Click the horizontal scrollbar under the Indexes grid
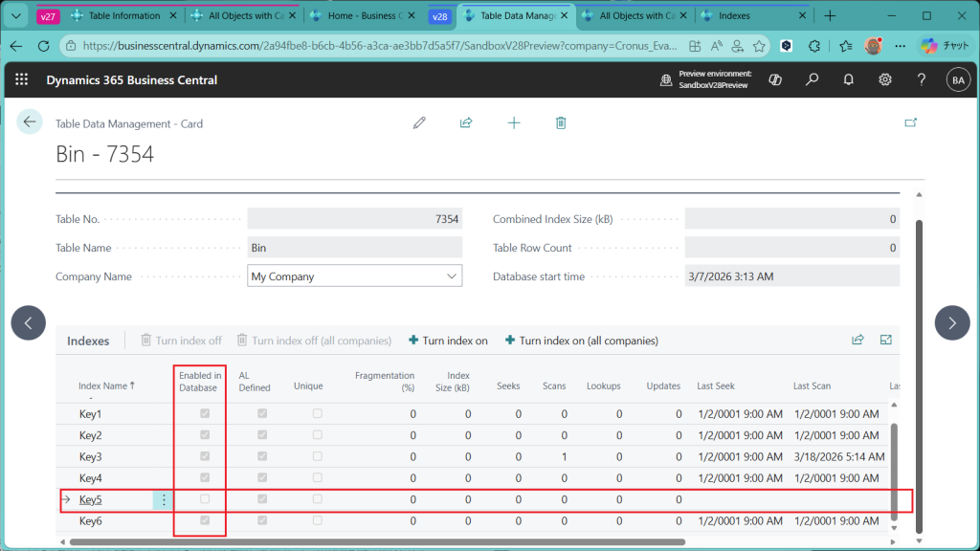Viewport: 980px width, 551px height. coord(383,541)
